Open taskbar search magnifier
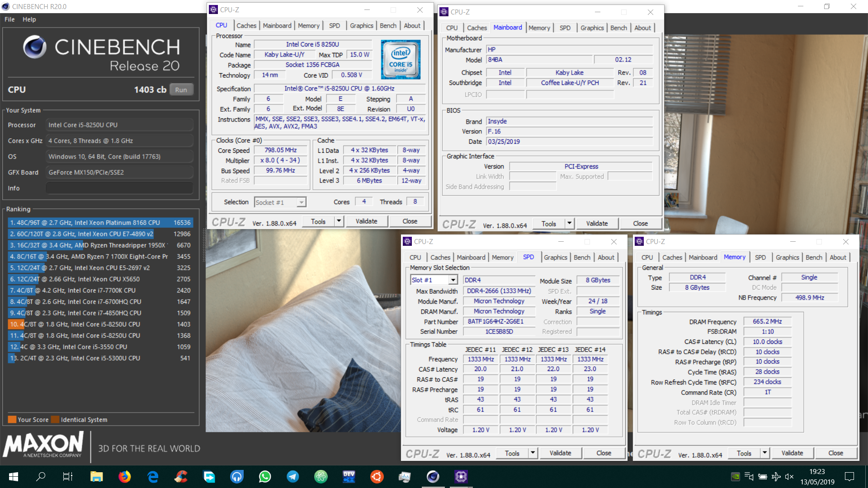This screenshot has height=488, width=868. [x=41, y=477]
